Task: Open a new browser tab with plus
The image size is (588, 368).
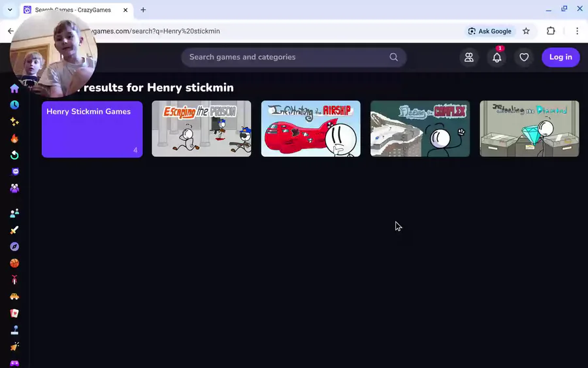Action: tap(143, 10)
